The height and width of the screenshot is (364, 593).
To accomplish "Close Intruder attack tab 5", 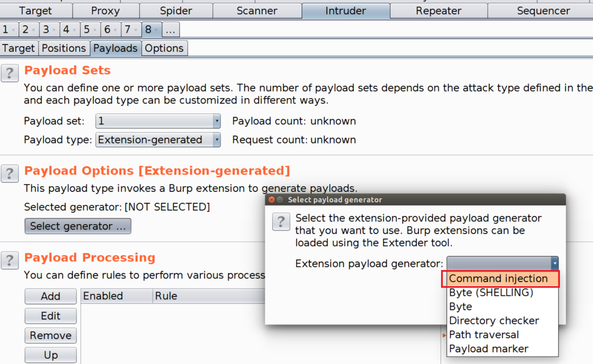I will click(95, 30).
